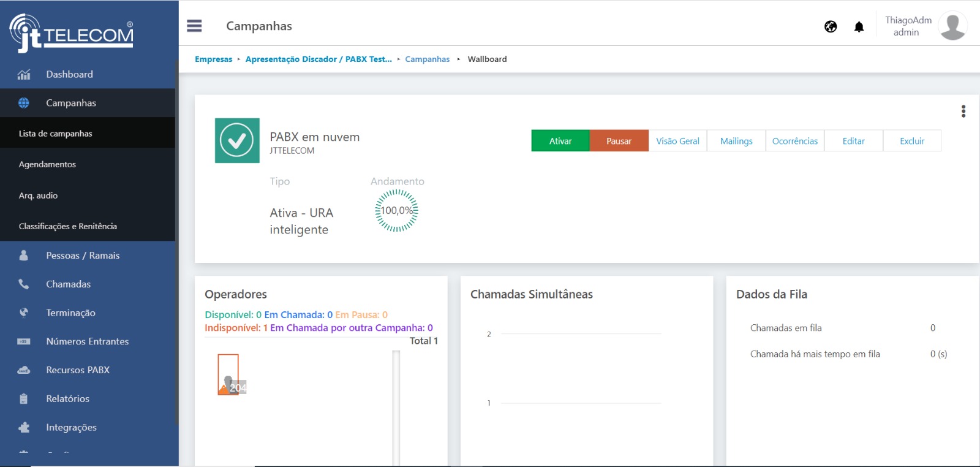Click Em Chamada por outra Campanha label
The height and width of the screenshot is (467, 980).
pos(352,328)
